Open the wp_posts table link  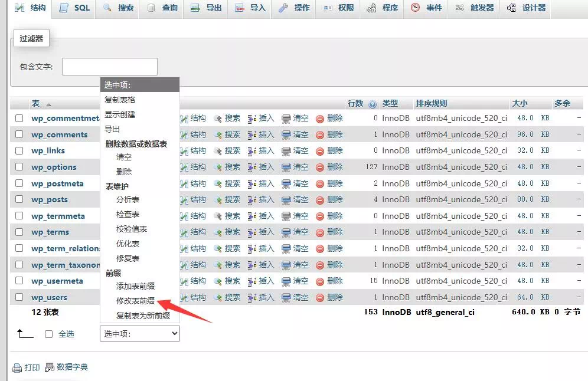(x=50, y=200)
